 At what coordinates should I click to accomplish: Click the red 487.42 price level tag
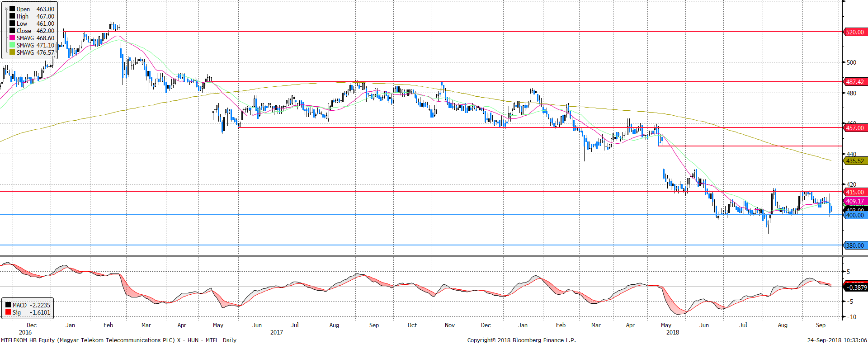click(855, 82)
